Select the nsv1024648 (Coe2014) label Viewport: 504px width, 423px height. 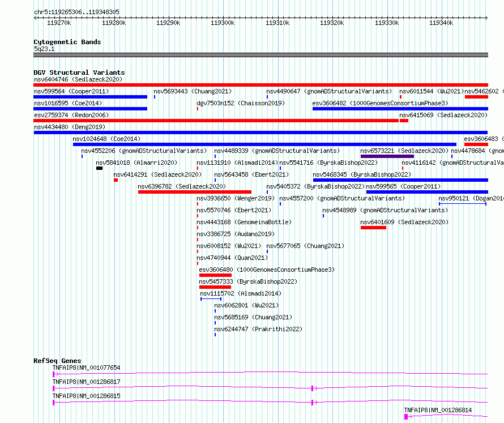click(106, 139)
